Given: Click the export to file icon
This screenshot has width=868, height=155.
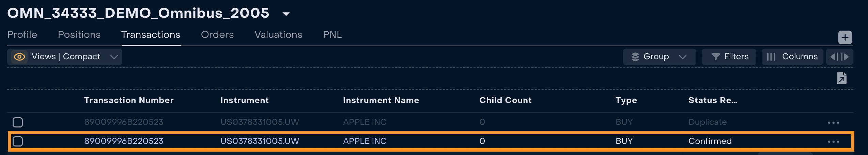Looking at the screenshot, I should point(841,78).
